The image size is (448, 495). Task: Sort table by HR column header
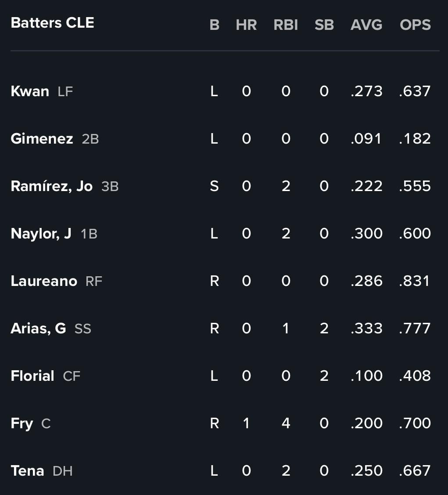click(x=246, y=25)
